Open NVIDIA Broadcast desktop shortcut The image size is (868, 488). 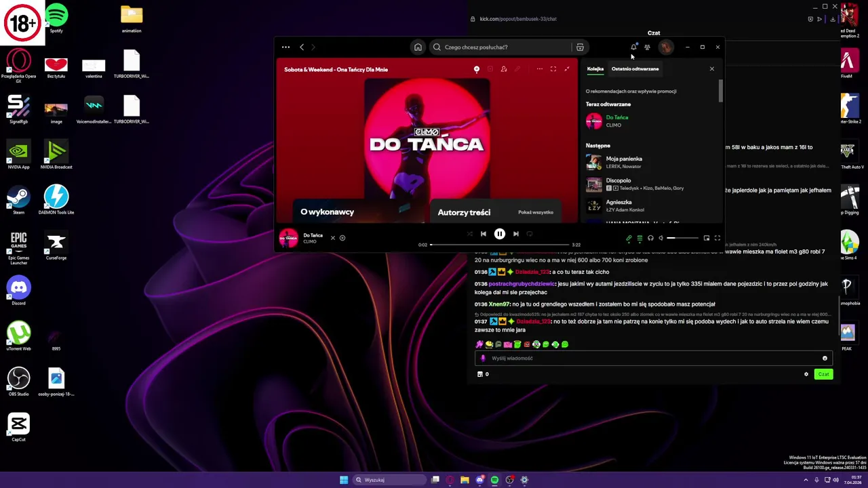56,155
